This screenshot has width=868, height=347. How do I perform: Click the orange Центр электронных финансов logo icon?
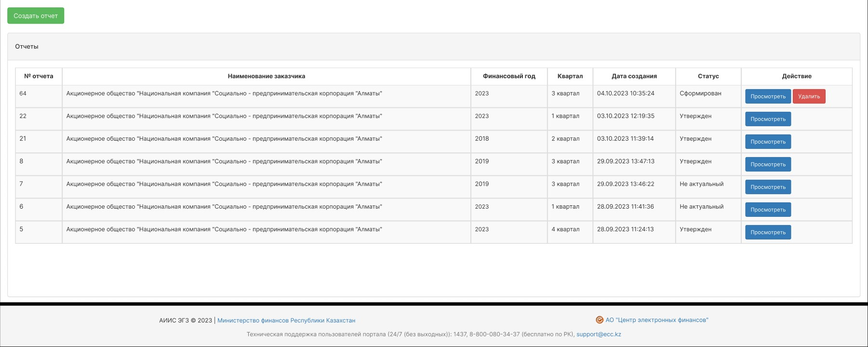tap(600, 320)
